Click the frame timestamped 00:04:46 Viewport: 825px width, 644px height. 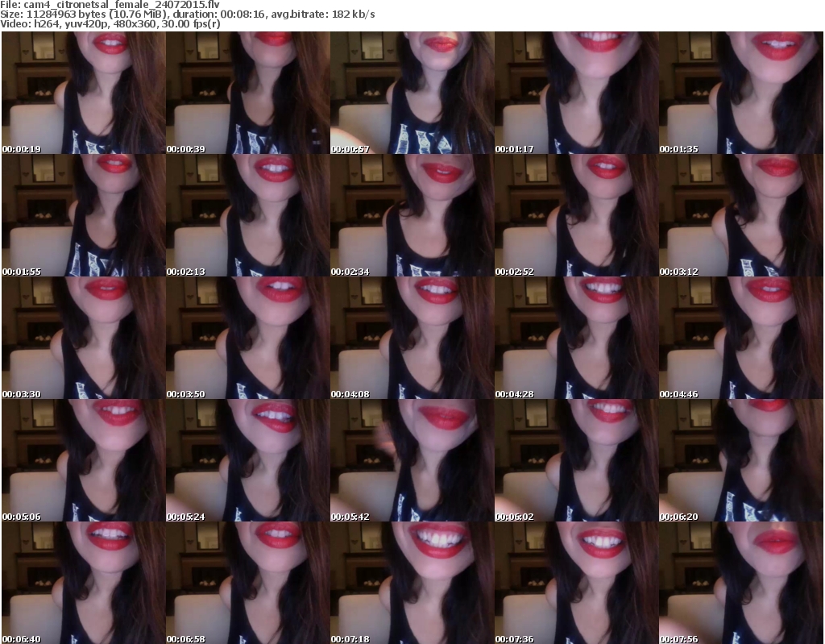click(740, 338)
